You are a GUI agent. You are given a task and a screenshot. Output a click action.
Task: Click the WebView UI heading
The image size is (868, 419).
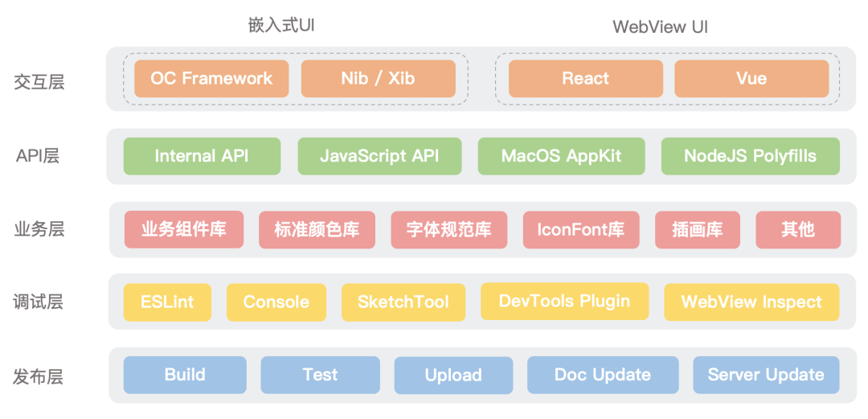[661, 27]
